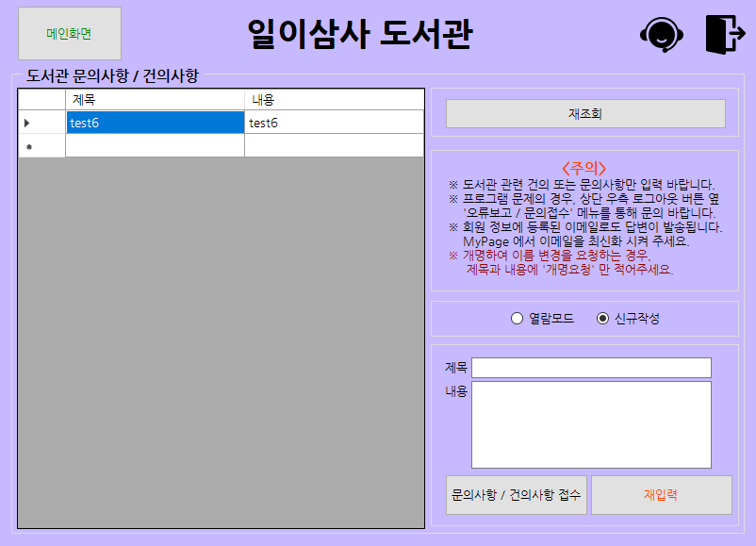The height and width of the screenshot is (546, 756).
Task: Click the 메인화면 button
Action: coord(71,33)
